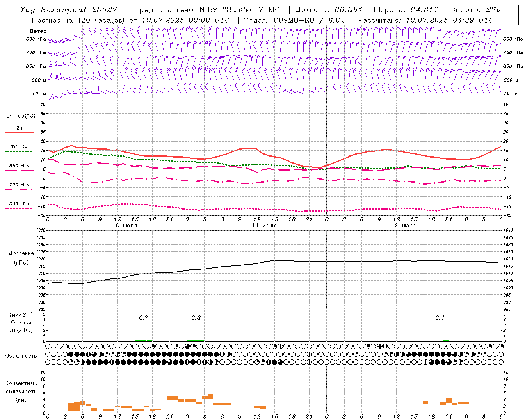
Task: Click the "(мм/1ч.)" precipitation unit label
Action: [x=21, y=330]
